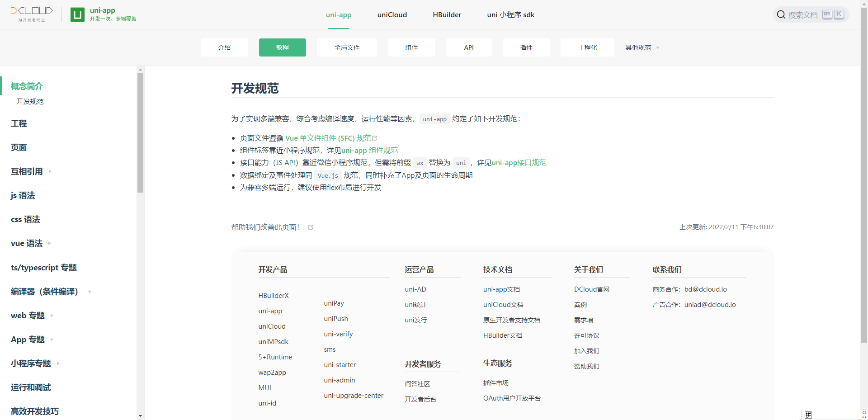Click the 介绍 navigation button
868x420 pixels.
[224, 47]
